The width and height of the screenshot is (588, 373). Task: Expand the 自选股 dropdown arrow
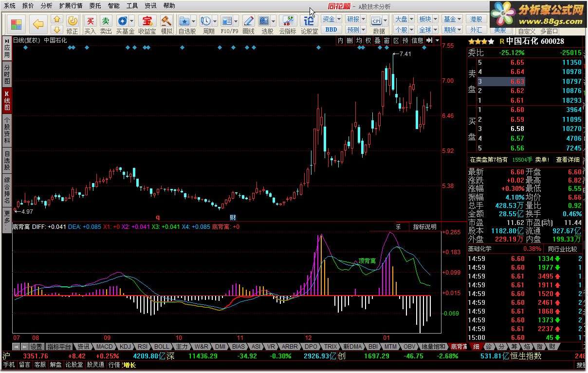194,21
